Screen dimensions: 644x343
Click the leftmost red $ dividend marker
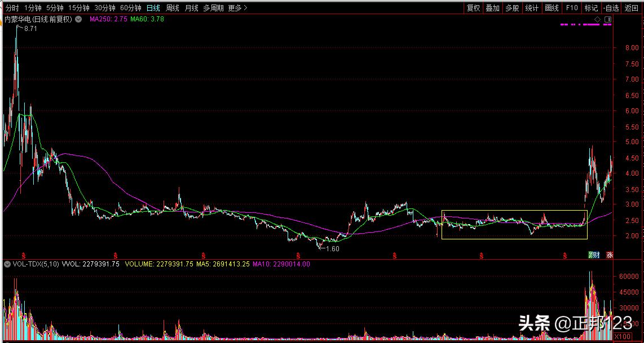click(x=24, y=256)
